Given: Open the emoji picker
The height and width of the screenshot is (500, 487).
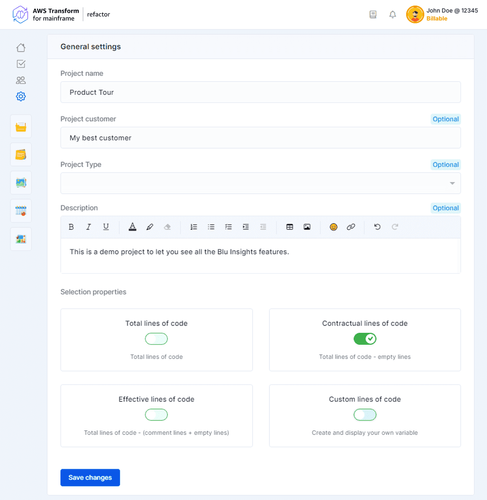Looking at the screenshot, I should (x=333, y=227).
